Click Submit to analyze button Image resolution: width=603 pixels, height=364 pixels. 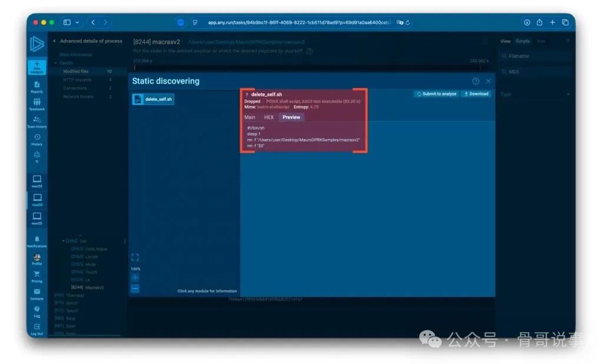(436, 94)
